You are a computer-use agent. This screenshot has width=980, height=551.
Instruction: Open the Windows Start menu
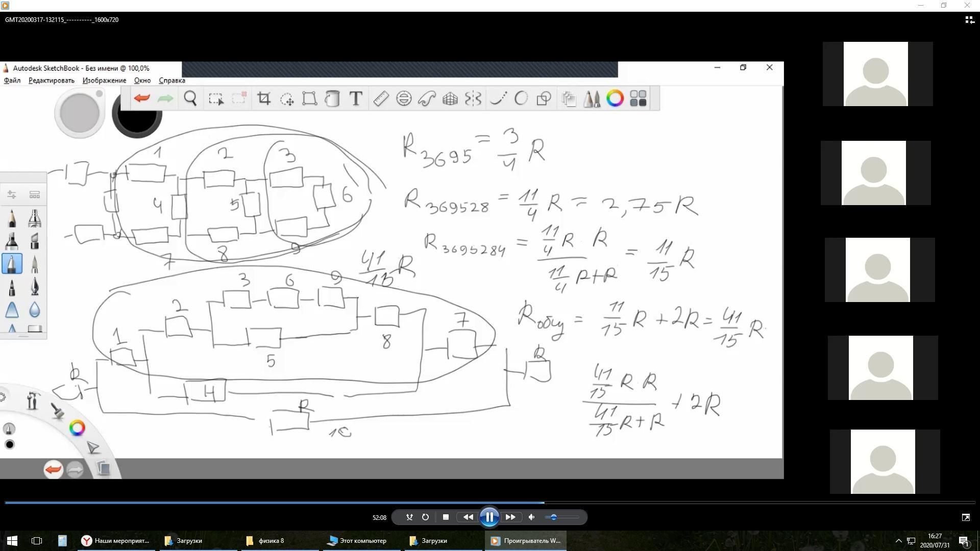[x=12, y=541]
